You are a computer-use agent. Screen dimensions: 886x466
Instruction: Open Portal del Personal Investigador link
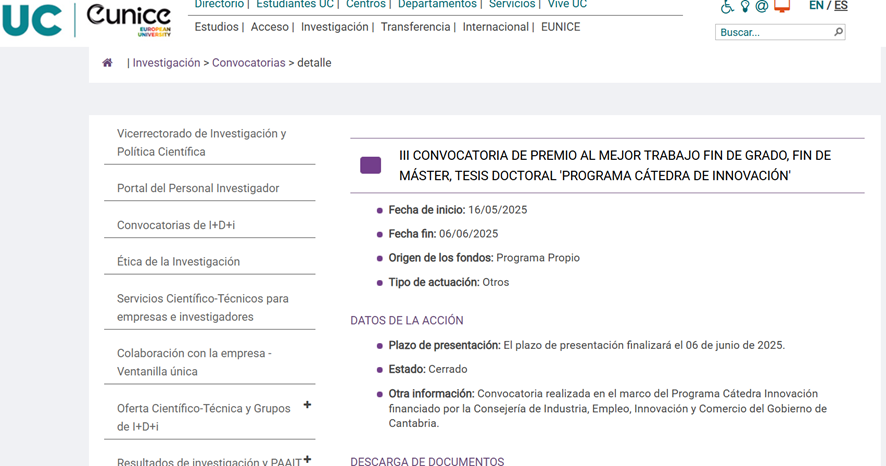pyautogui.click(x=198, y=188)
